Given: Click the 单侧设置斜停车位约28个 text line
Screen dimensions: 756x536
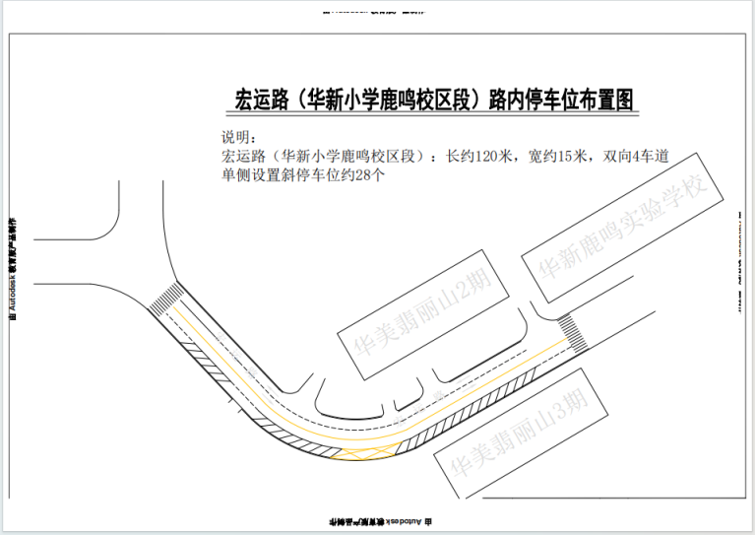Looking at the screenshot, I should (x=302, y=176).
